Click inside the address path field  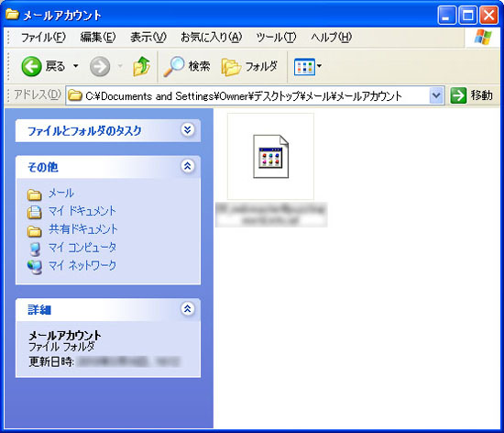pos(247,95)
